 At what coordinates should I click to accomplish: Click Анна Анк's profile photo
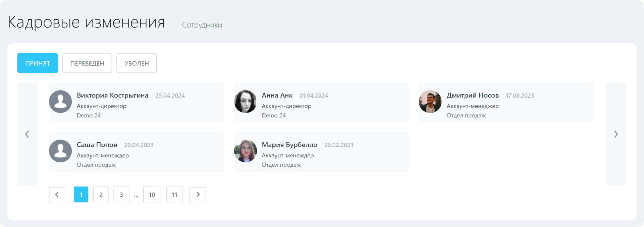coord(246,101)
